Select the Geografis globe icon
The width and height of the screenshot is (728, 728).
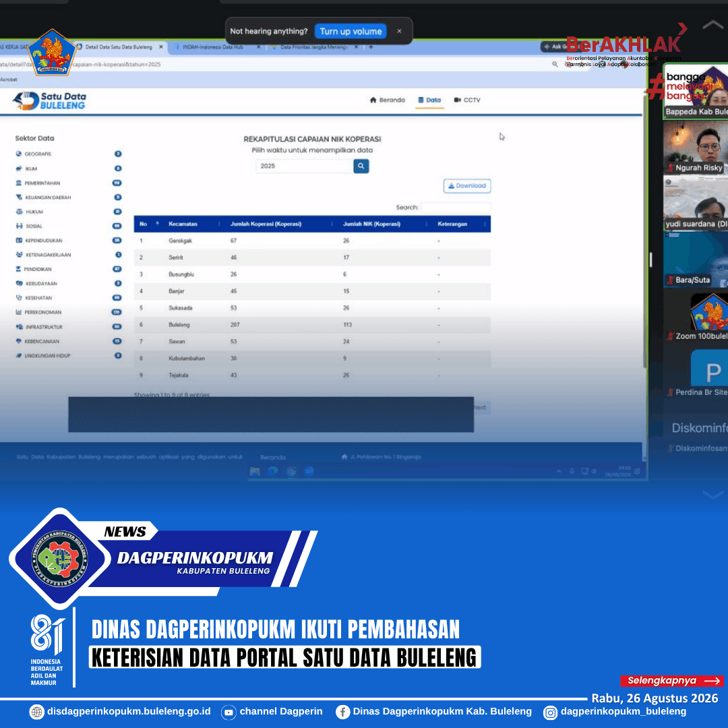19,154
